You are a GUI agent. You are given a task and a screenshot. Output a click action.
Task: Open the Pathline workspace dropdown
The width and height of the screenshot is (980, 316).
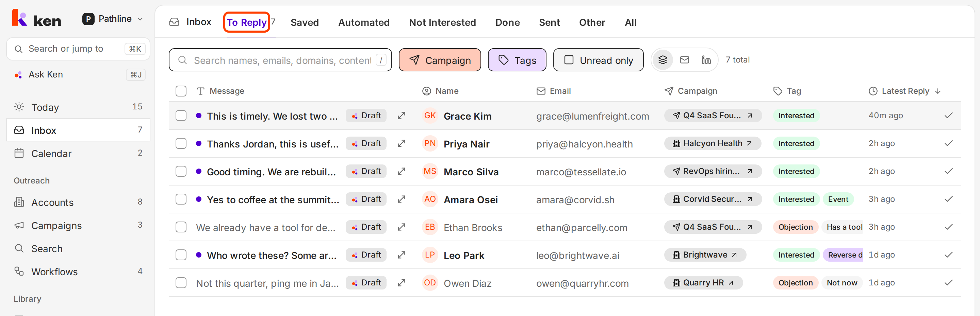point(113,19)
